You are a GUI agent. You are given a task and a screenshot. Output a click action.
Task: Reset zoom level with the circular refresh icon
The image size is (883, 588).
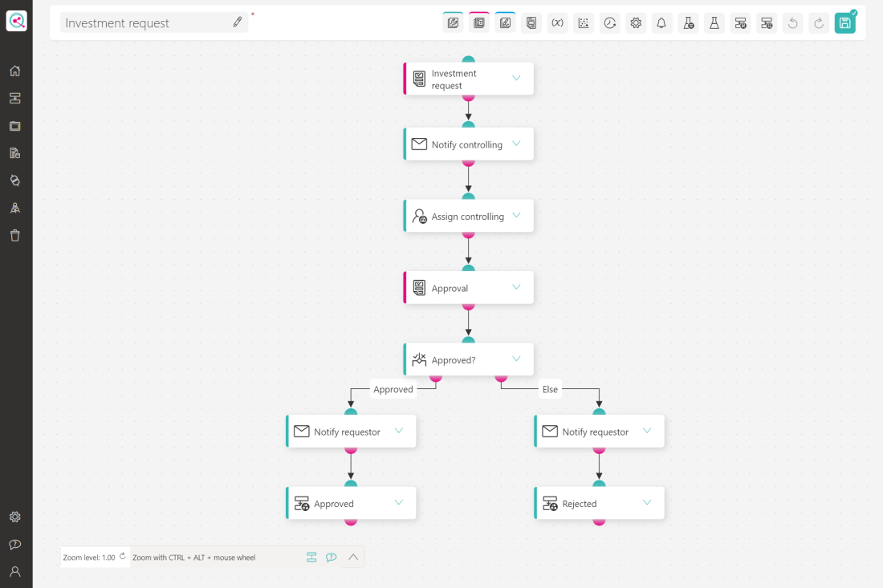click(123, 556)
